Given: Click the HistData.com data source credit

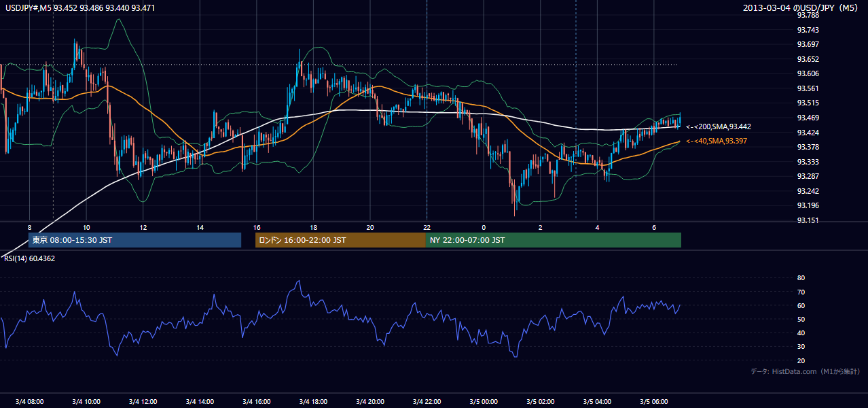Looking at the screenshot, I should coord(805,371).
